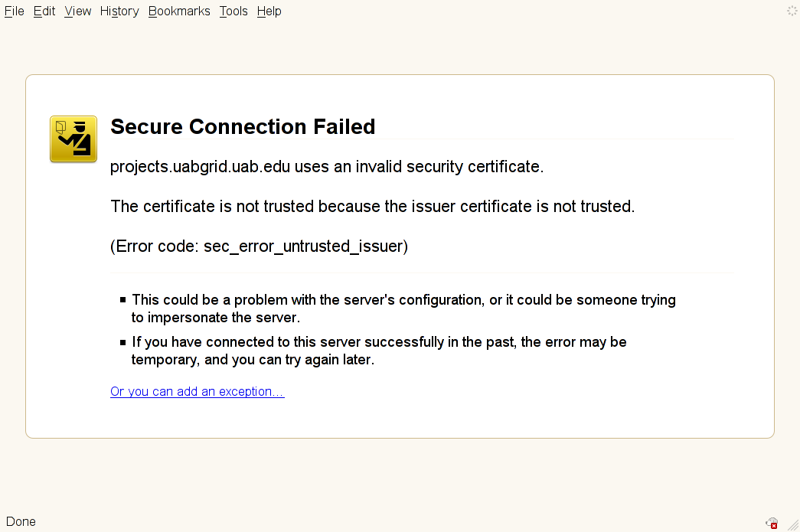Screen dimensions: 800x532
Task: Open the Help menu
Action: point(269,11)
